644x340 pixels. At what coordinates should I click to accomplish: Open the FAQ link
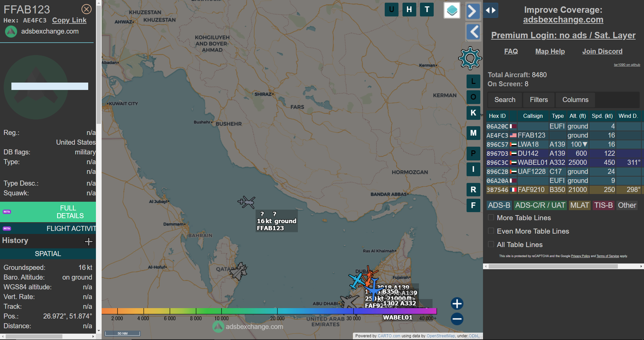click(511, 51)
